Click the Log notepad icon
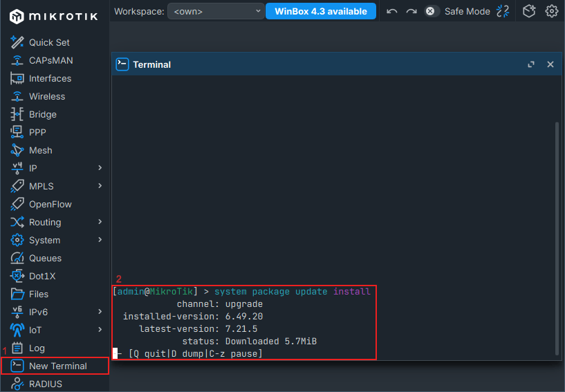 tap(17, 348)
